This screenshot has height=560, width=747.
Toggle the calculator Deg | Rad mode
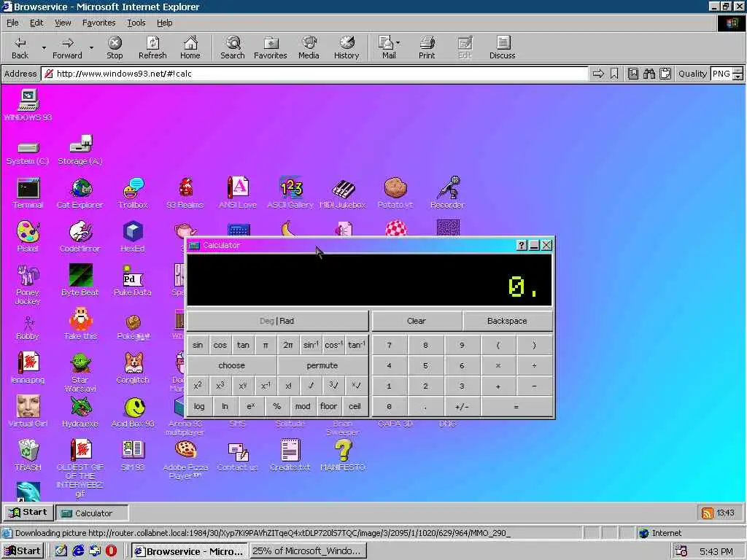pyautogui.click(x=277, y=321)
